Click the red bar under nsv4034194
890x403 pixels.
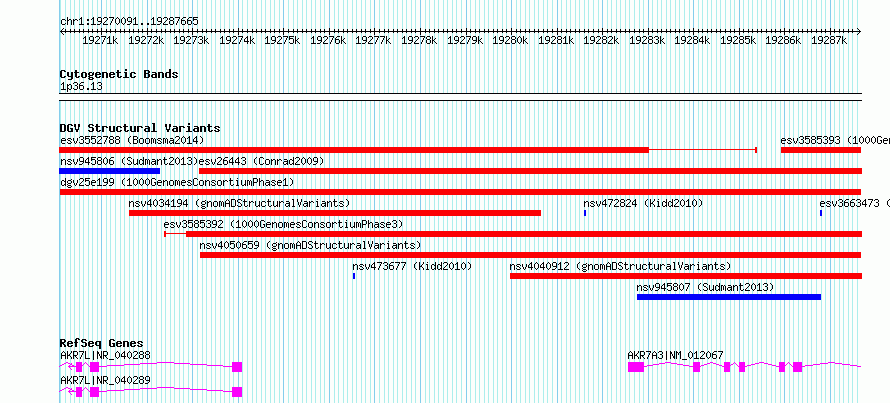click(335, 213)
